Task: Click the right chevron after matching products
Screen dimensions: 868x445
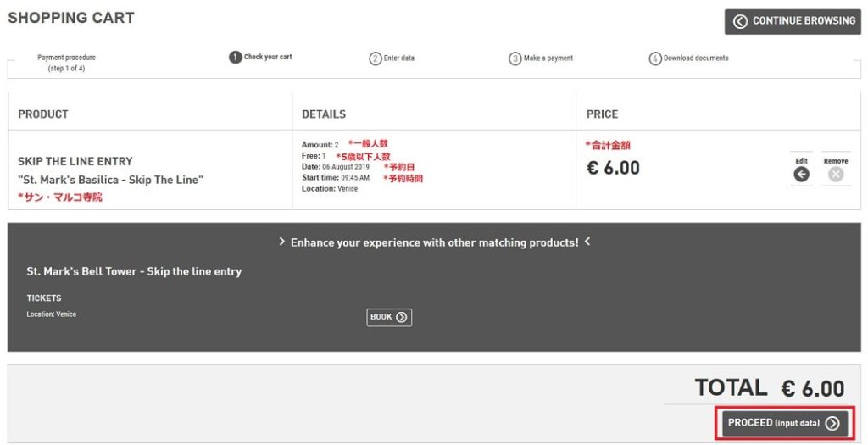Action: [587, 242]
